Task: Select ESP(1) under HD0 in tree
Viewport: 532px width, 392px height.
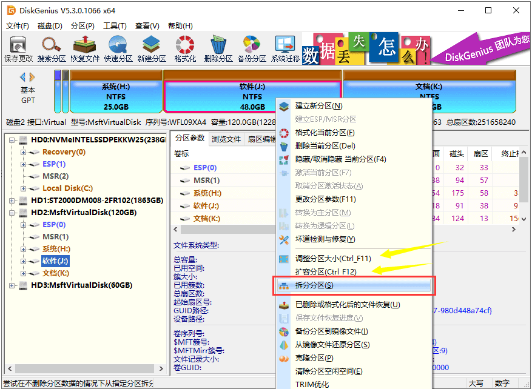Action: click(53, 164)
